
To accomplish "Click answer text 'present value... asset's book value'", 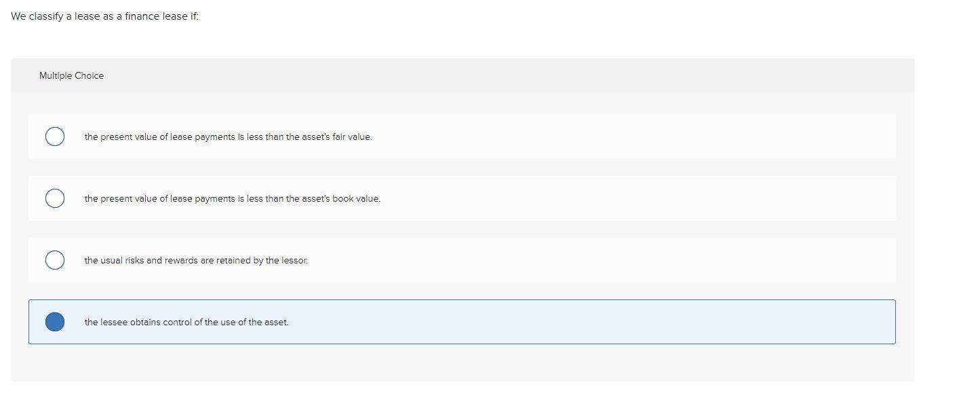I will pos(233,199).
